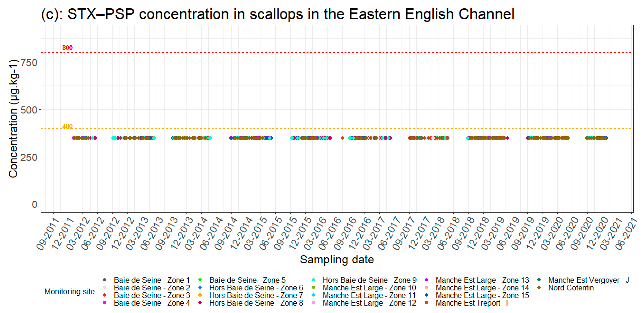Click the orange 400 threshold label

click(x=67, y=126)
